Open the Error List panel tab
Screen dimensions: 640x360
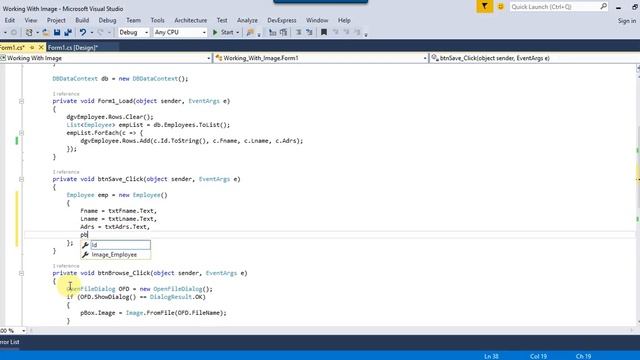click(10, 342)
